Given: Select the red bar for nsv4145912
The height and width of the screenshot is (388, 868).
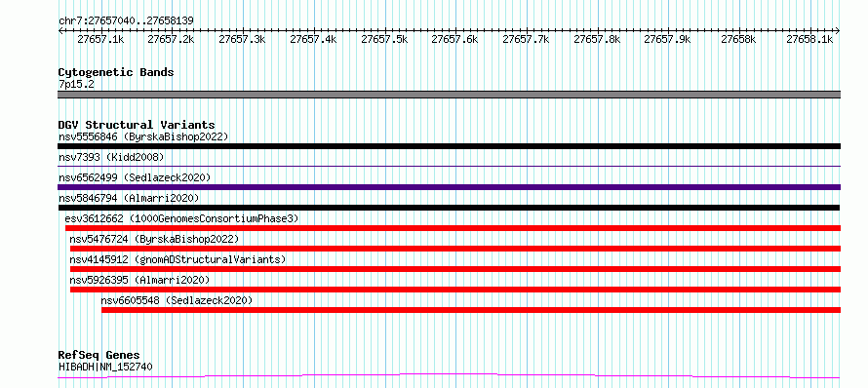Looking at the screenshot, I should coord(455,269).
